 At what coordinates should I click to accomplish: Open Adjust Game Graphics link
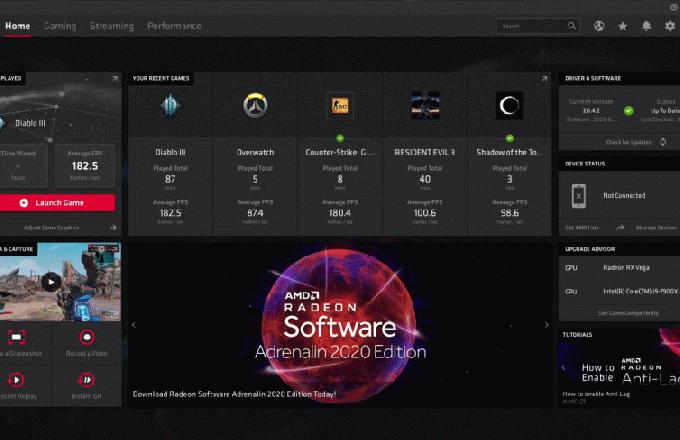pos(51,228)
